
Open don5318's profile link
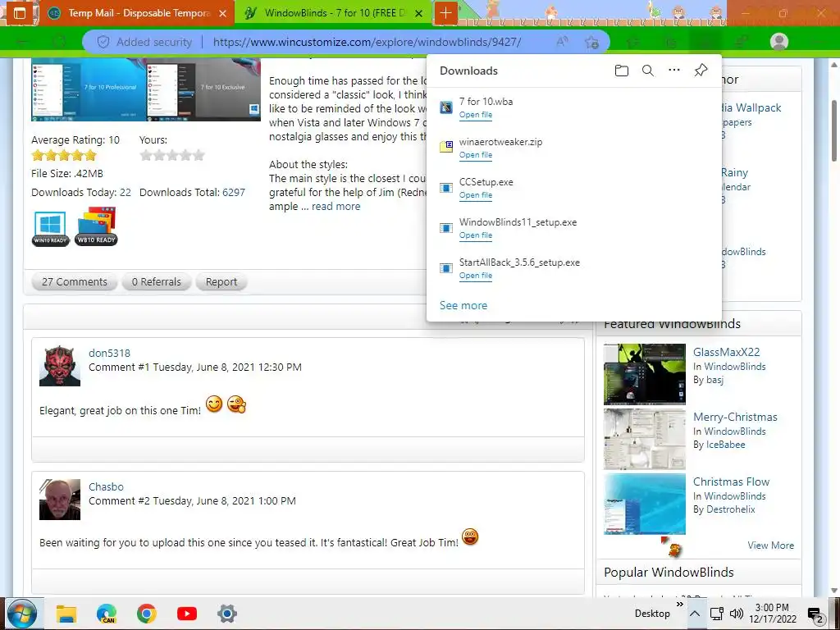tap(109, 353)
